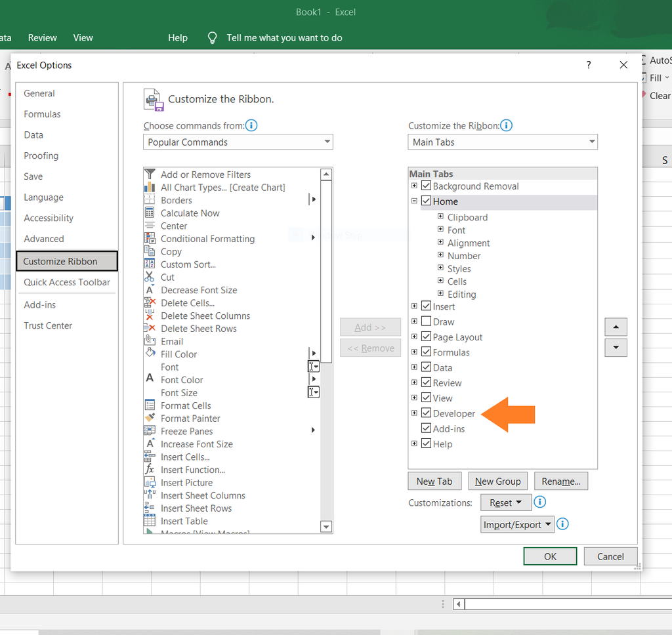Uncheck the Developer tab checkbox
This screenshot has height=635, width=672.
(427, 413)
